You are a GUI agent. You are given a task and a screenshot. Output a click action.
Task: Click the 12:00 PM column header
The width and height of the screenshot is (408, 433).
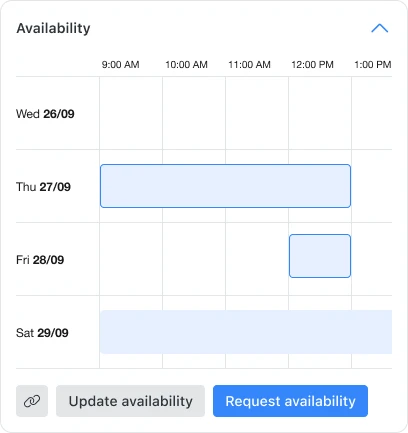tap(312, 64)
